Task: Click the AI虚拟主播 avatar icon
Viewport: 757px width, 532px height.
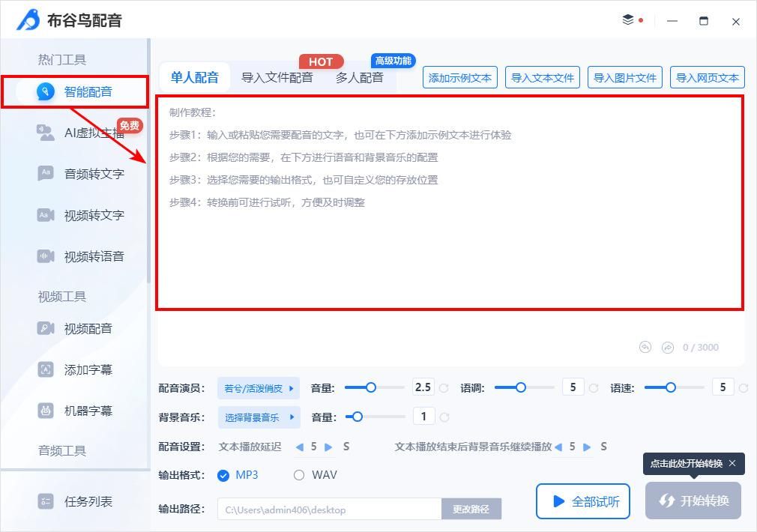Action: pos(46,133)
